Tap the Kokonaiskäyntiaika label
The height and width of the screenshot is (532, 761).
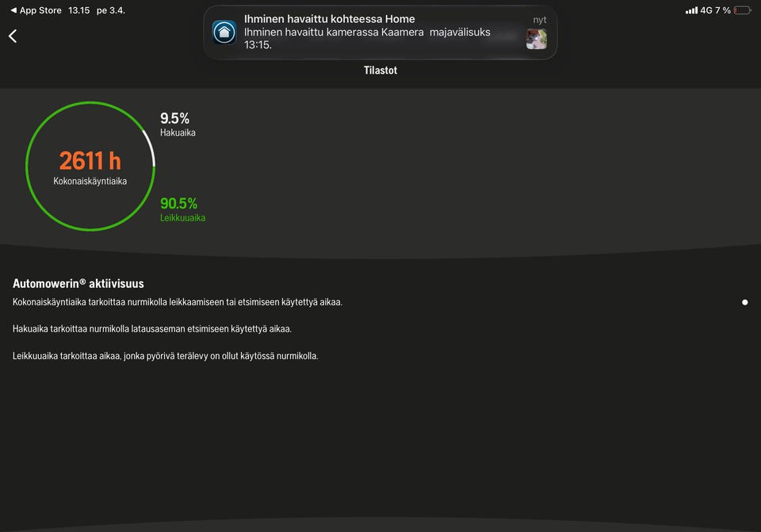[90, 181]
